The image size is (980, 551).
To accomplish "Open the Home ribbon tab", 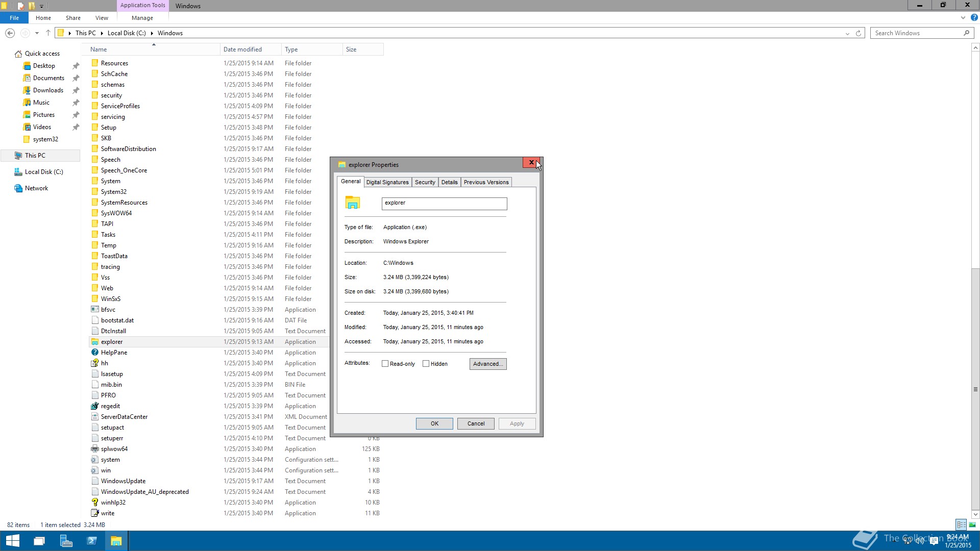I will tap(43, 18).
